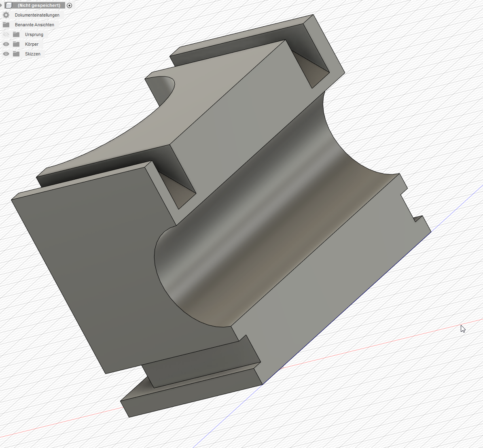Click the Skizzen folder icon

pos(16,54)
